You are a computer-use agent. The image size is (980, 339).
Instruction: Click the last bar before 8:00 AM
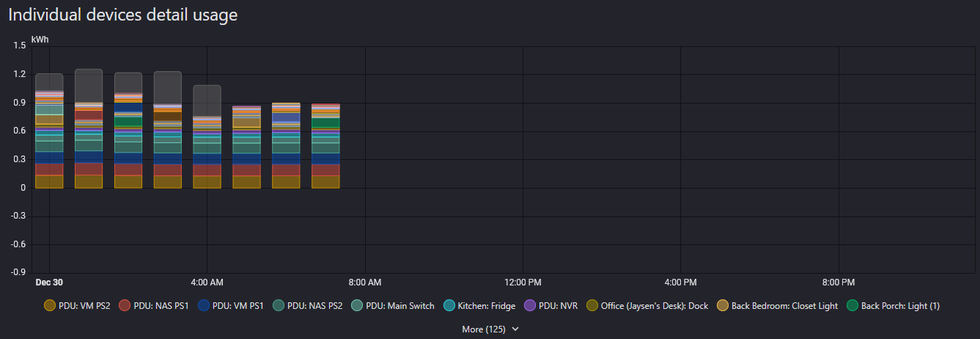325,147
